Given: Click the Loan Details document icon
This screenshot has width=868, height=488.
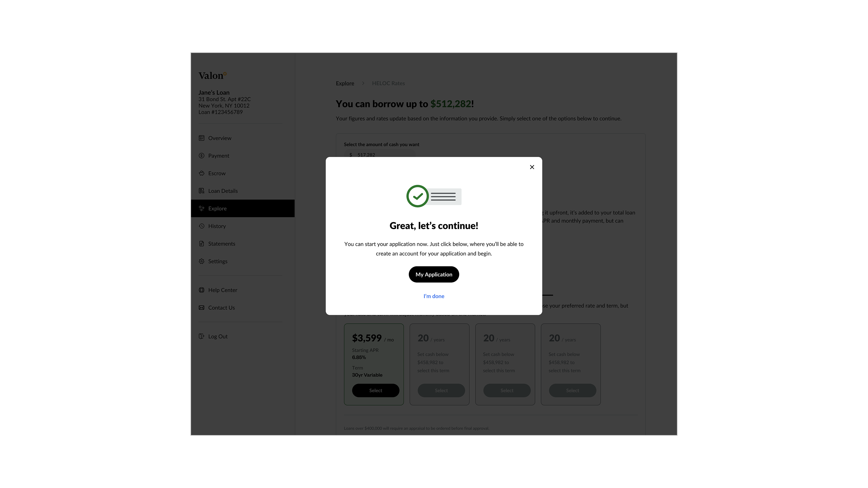Looking at the screenshot, I should pos(202,191).
